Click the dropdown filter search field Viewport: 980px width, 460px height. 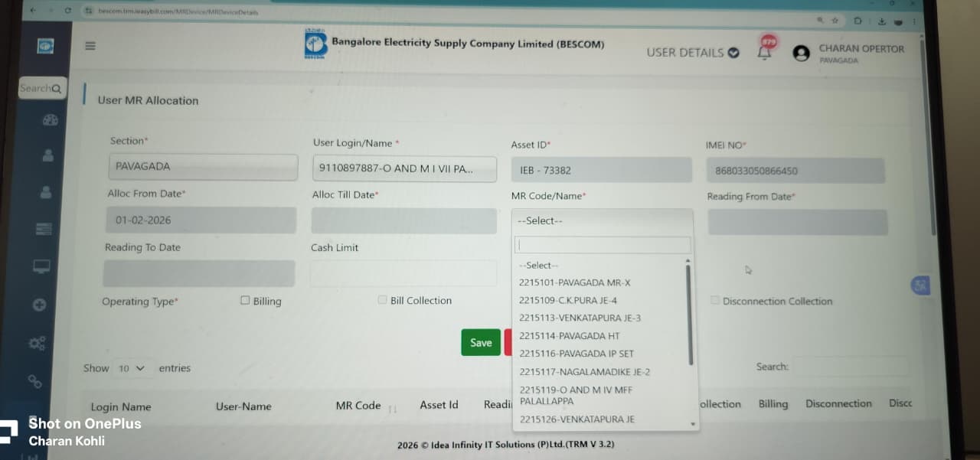point(603,245)
